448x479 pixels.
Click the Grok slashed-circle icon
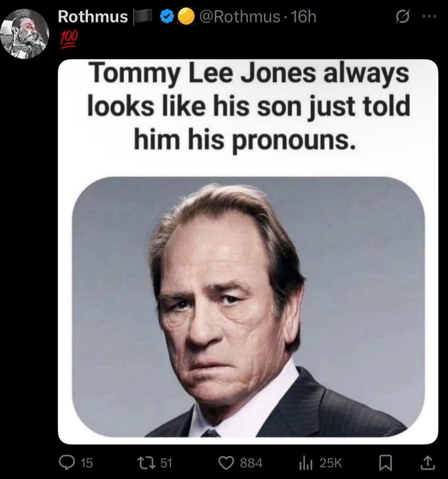402,17
